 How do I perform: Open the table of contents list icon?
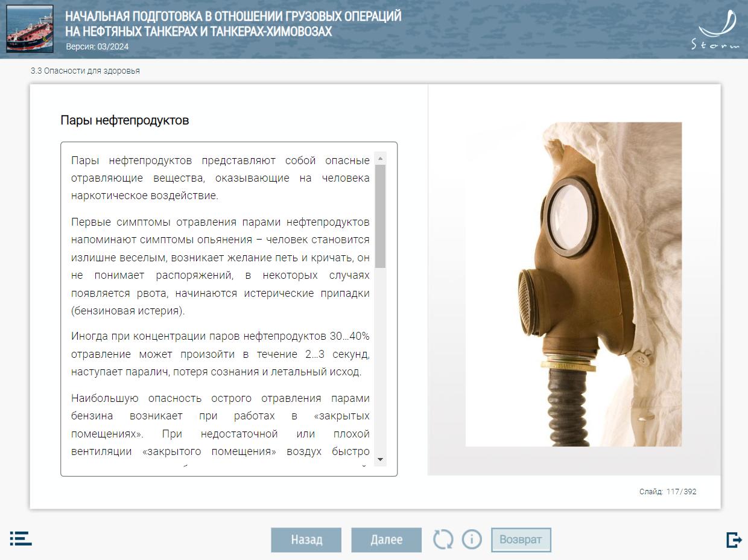(x=21, y=538)
